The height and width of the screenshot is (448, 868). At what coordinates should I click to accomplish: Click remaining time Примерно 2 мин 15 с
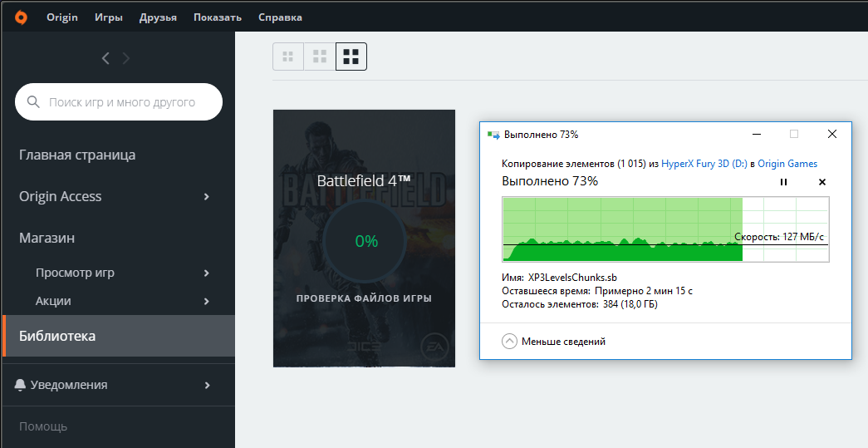(644, 291)
